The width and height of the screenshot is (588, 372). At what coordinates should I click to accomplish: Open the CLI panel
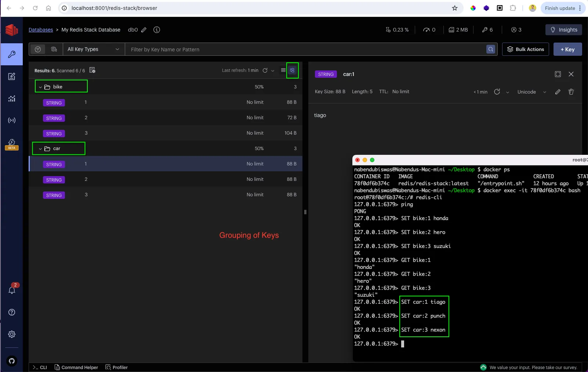40,367
